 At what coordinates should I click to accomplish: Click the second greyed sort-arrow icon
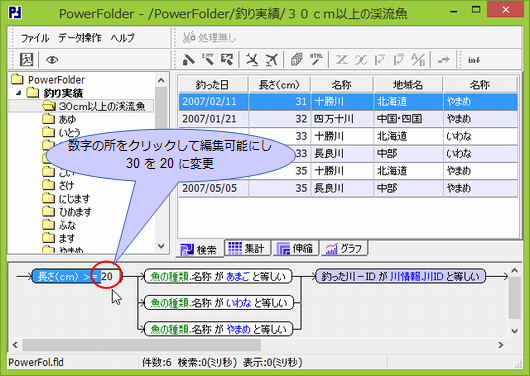pyautogui.click(x=399, y=60)
